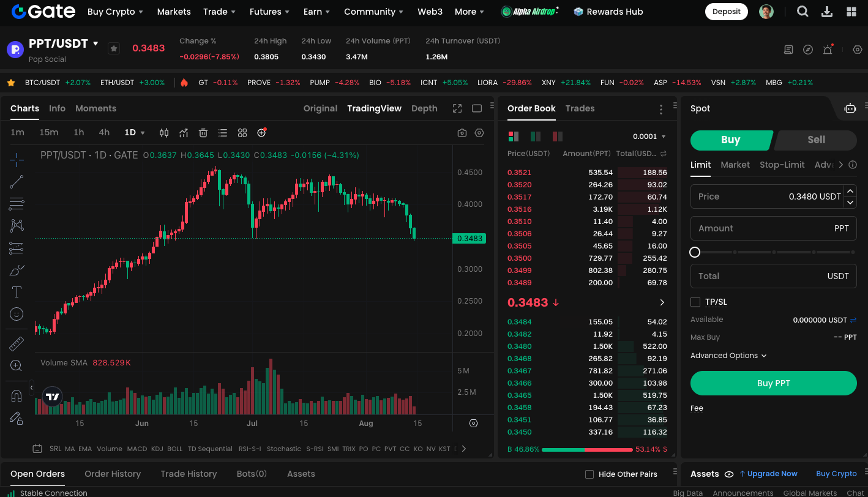Select the brush drawing tool

tap(17, 270)
